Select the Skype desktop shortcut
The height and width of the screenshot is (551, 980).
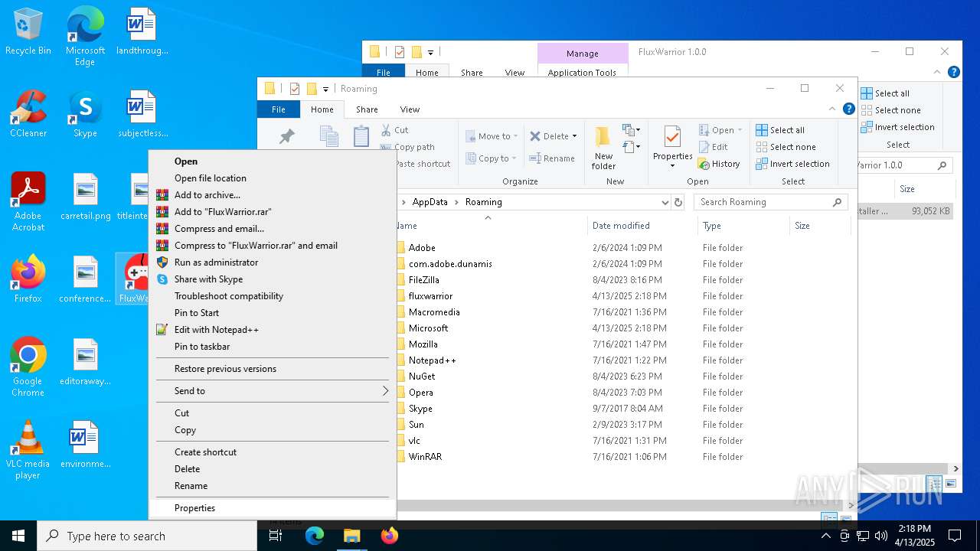85,115
